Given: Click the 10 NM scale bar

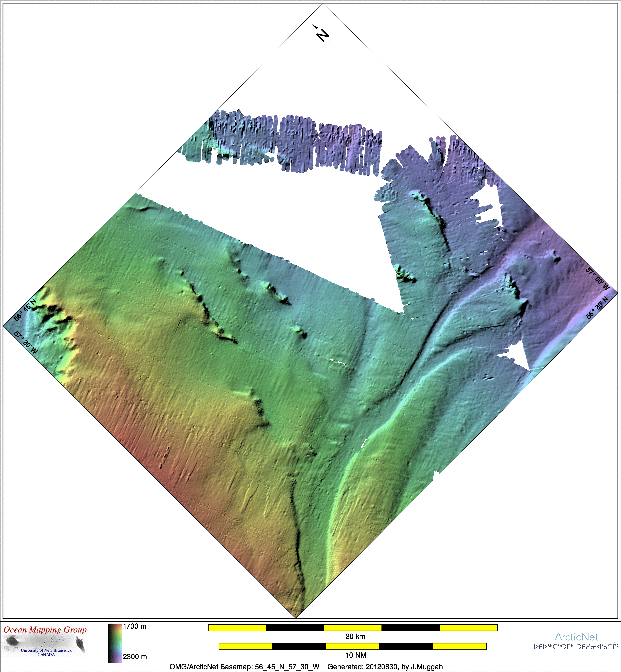Looking at the screenshot, I should [352, 646].
